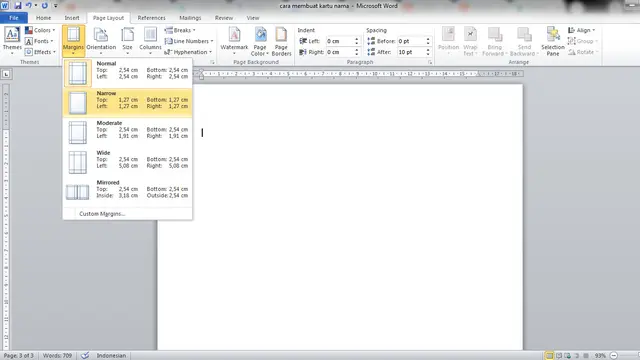This screenshot has height=360, width=640.
Task: Click the Position button
Action: (x=448, y=41)
